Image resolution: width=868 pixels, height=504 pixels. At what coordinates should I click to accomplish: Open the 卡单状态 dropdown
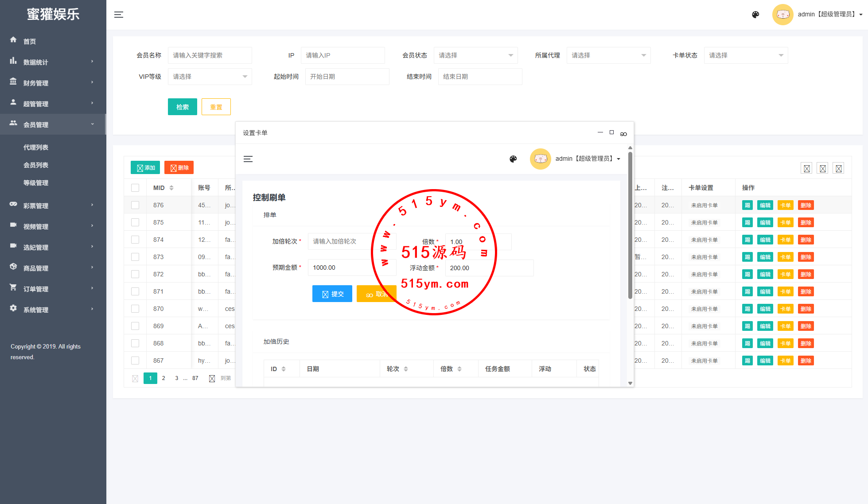[746, 55]
